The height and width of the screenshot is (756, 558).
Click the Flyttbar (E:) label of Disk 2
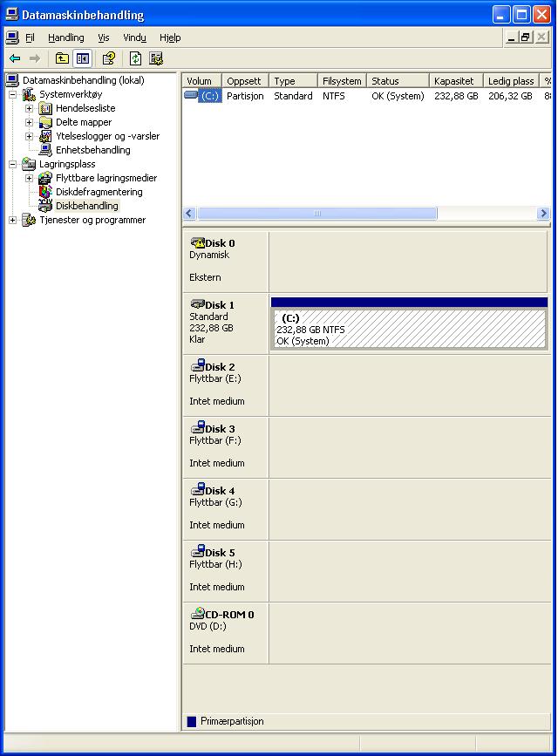point(215,378)
